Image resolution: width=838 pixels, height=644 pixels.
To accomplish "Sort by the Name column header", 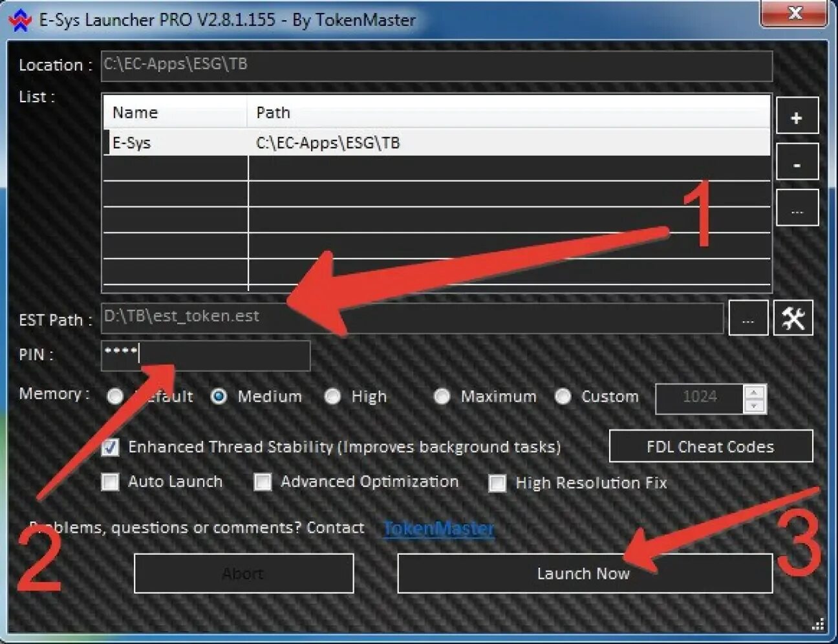I will pyautogui.click(x=175, y=113).
